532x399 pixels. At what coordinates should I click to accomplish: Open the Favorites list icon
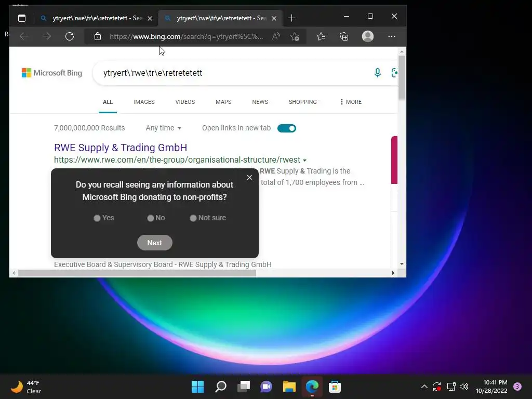pos(321,36)
